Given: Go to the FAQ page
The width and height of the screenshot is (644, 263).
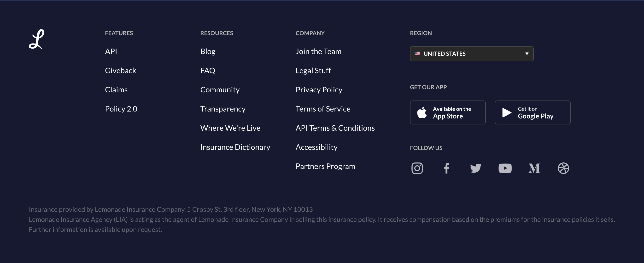Looking at the screenshot, I should coord(208,71).
